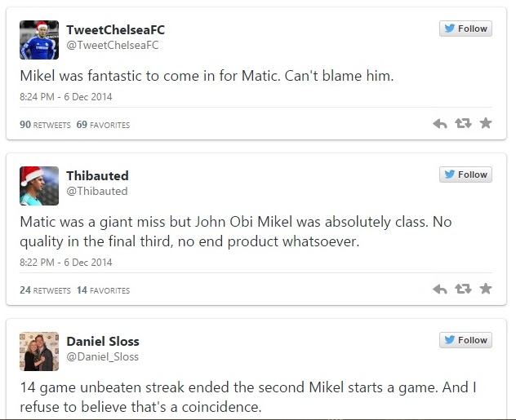Follow Thibauted on Twitter
516x420 pixels.
click(x=465, y=175)
